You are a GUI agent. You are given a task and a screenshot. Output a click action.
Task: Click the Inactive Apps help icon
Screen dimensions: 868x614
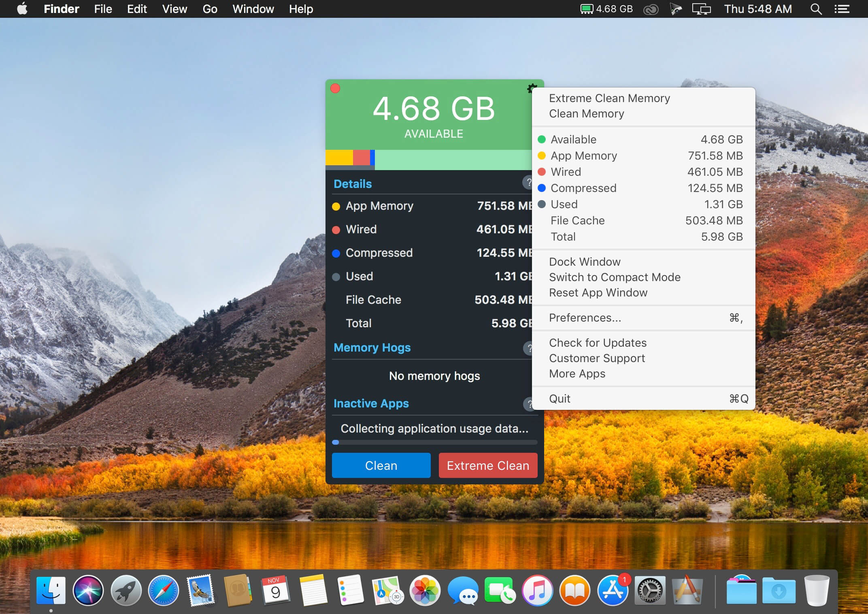(529, 404)
